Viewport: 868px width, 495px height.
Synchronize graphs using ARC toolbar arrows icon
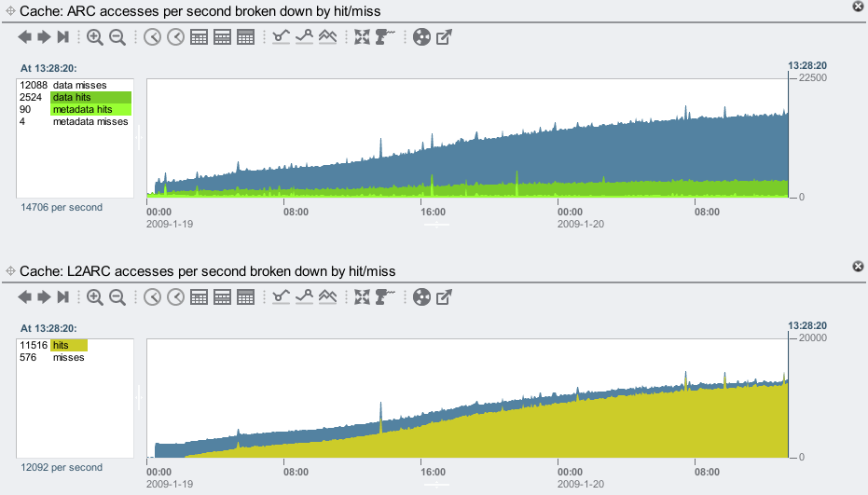(362, 37)
